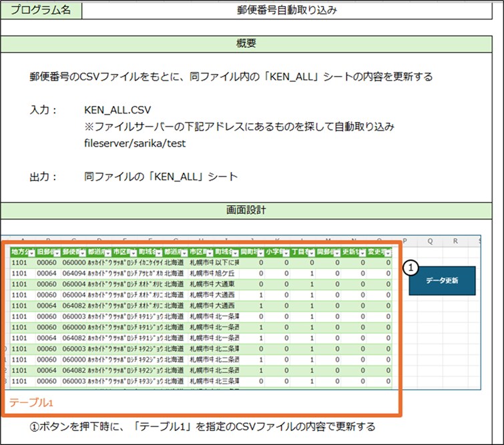The width and height of the screenshot is (504, 445).
Task: Click the 00064 cell in the 旭ケ丘 row
Action: click(47, 274)
